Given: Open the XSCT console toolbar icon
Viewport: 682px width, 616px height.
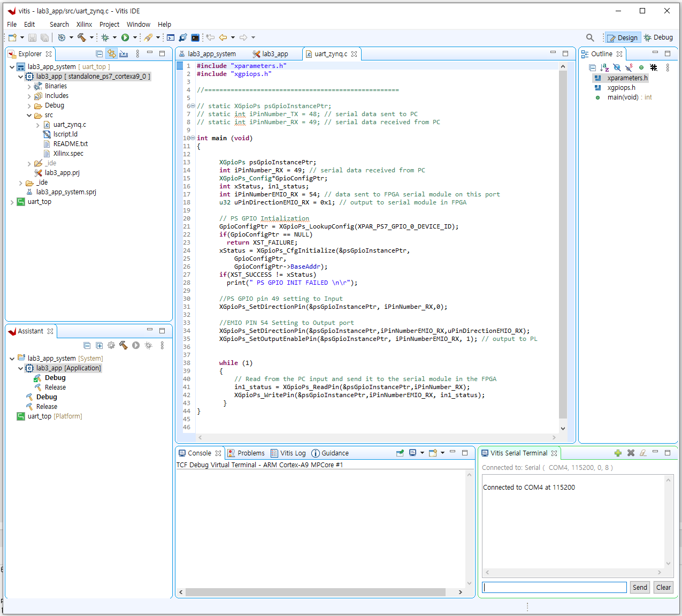Looking at the screenshot, I should pos(195,37).
